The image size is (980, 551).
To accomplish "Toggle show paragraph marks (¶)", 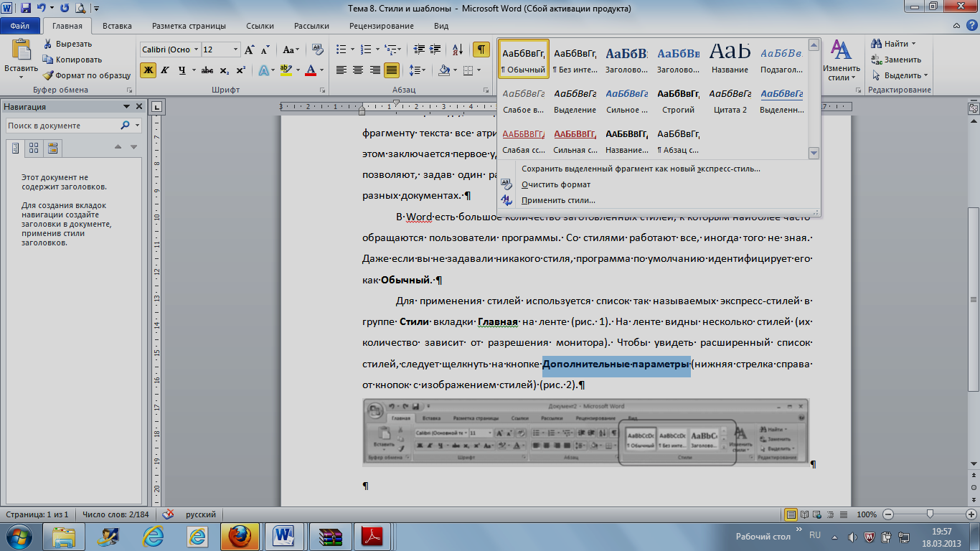I will [481, 50].
